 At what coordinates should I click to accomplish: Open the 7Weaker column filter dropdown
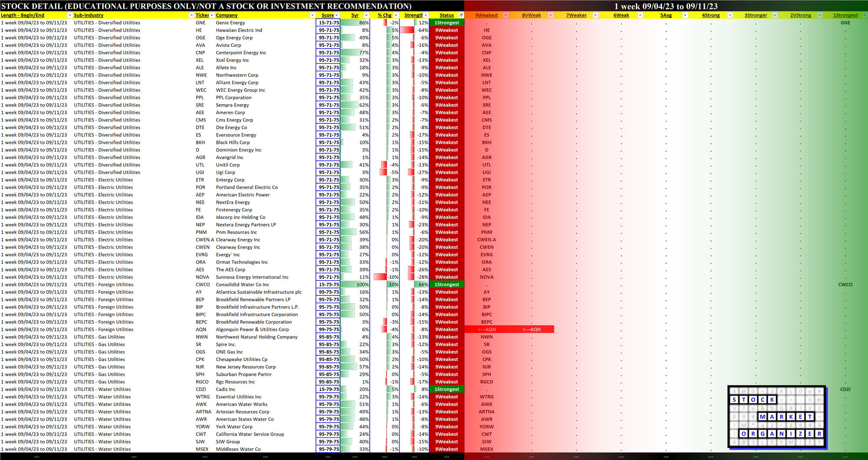(x=595, y=15)
